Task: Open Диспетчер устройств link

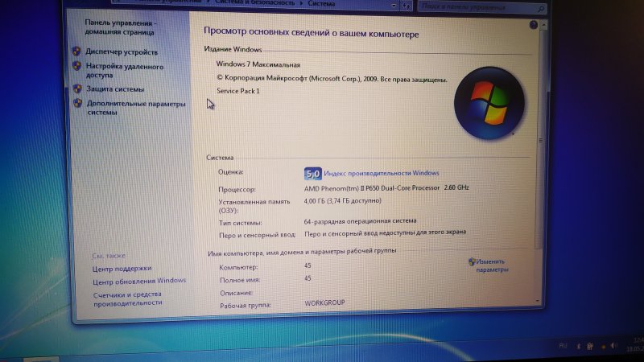Action: 122,51
